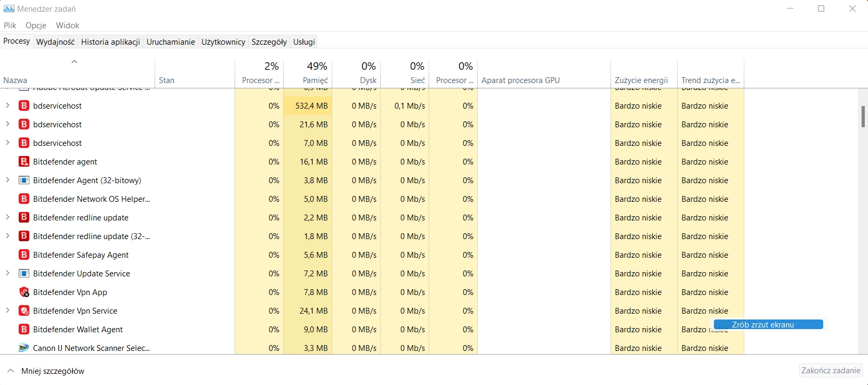
Task: Click the Canon IJ Network Scanner icon
Action: (24, 348)
